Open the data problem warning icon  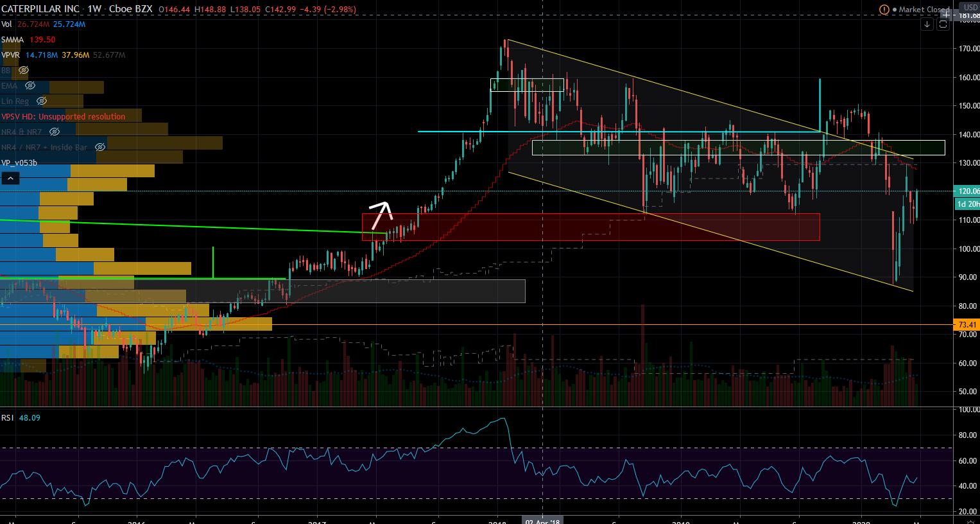[x=884, y=10]
